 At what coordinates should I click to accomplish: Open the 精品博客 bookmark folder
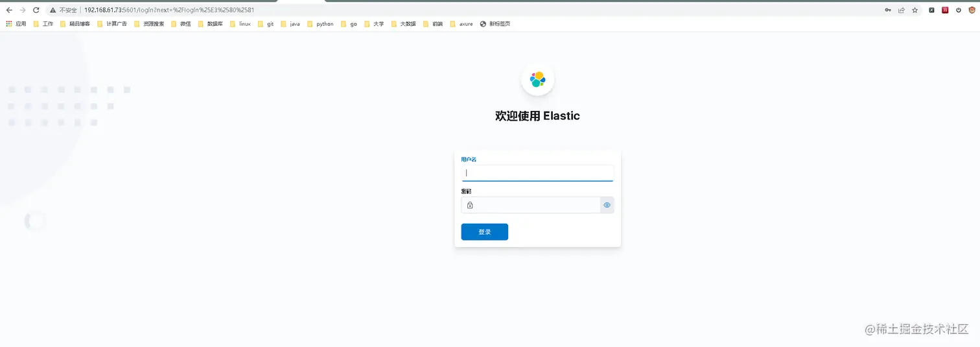75,24
